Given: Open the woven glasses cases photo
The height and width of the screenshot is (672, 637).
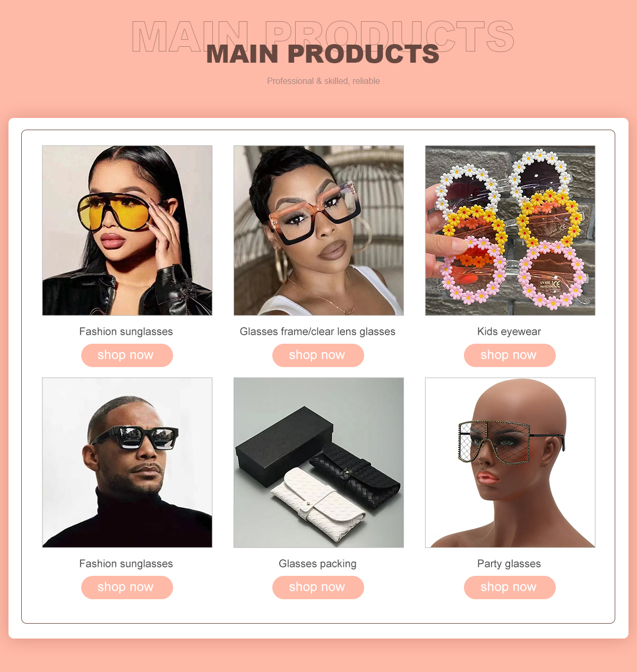Looking at the screenshot, I should (x=318, y=463).
